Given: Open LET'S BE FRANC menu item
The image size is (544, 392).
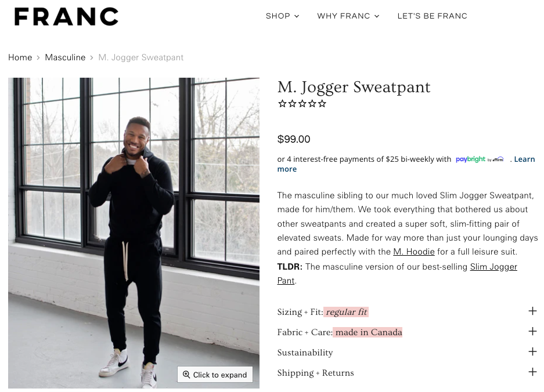Looking at the screenshot, I should coord(432,16).
